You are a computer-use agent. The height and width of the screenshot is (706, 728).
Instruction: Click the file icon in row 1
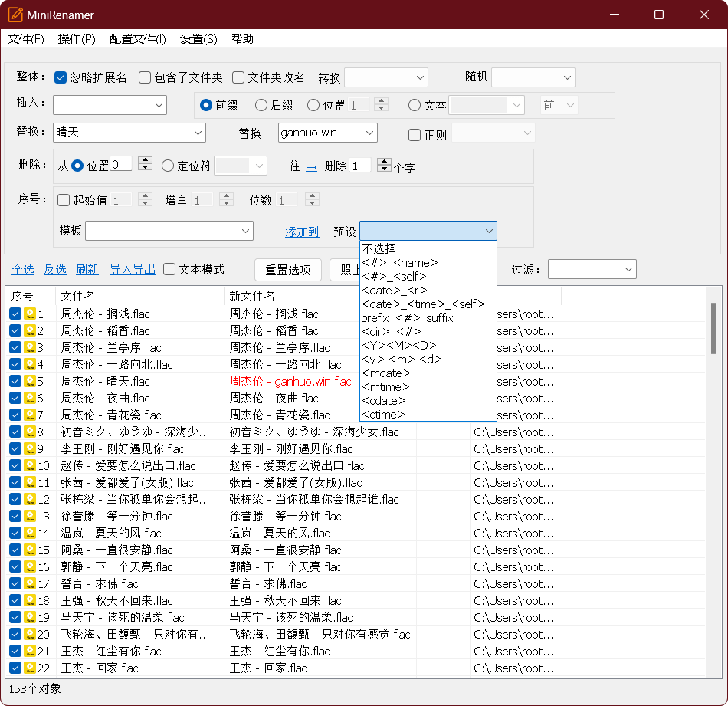tap(30, 314)
